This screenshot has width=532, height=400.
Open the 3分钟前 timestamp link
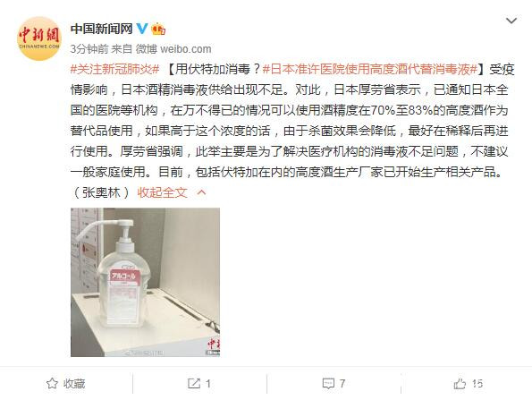tap(89, 49)
